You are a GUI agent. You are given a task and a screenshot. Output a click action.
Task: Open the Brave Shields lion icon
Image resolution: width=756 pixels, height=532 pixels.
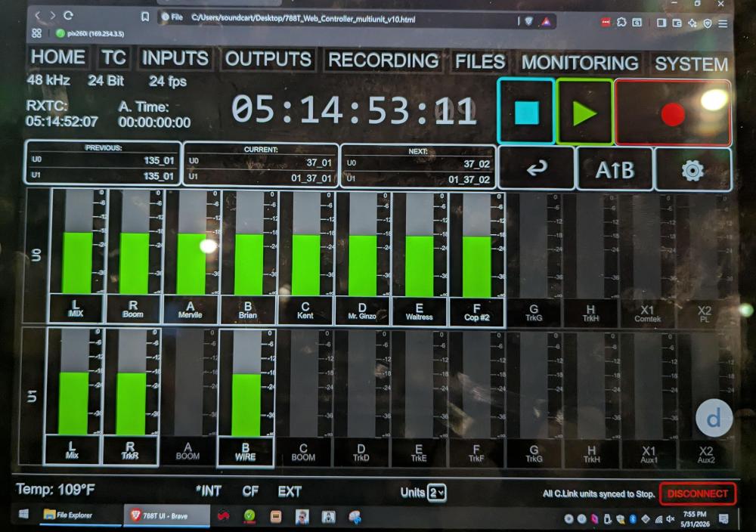pyautogui.click(x=529, y=21)
